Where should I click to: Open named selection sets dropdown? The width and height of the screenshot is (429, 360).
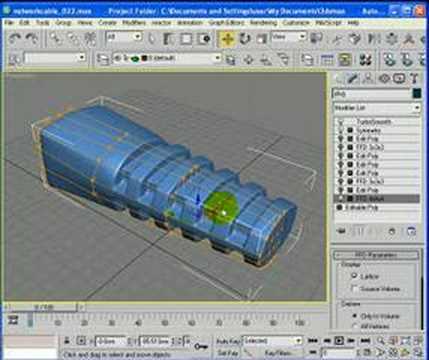[x=55, y=58]
